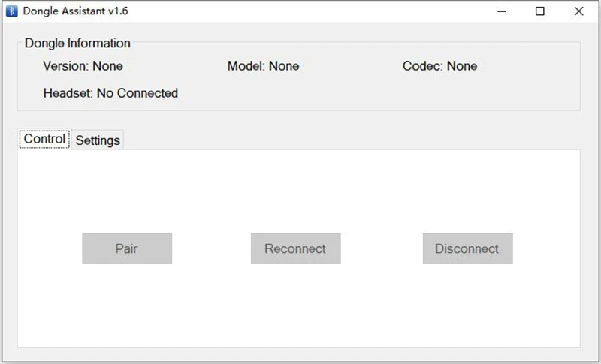Click the Version: None label
The width and height of the screenshot is (601, 364).
pos(83,66)
